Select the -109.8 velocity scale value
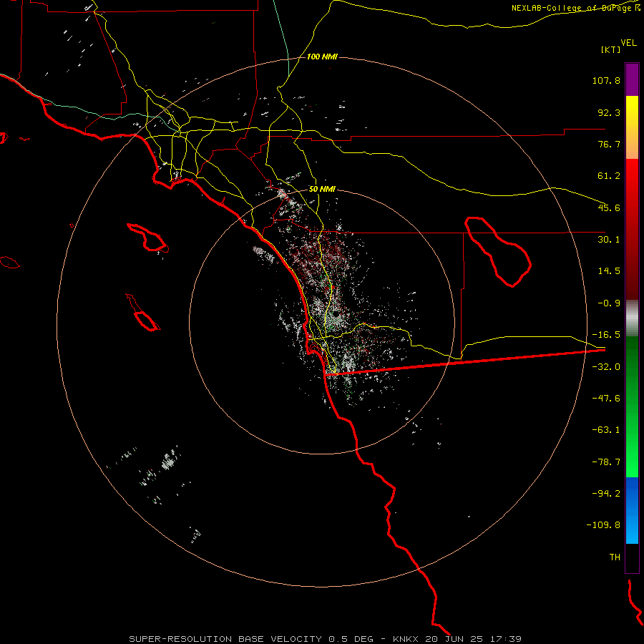 [x=603, y=525]
